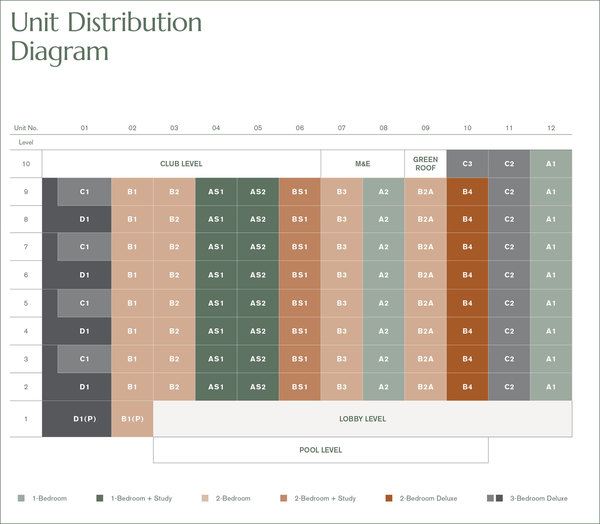Select the Club Level block

pyautogui.click(x=181, y=164)
